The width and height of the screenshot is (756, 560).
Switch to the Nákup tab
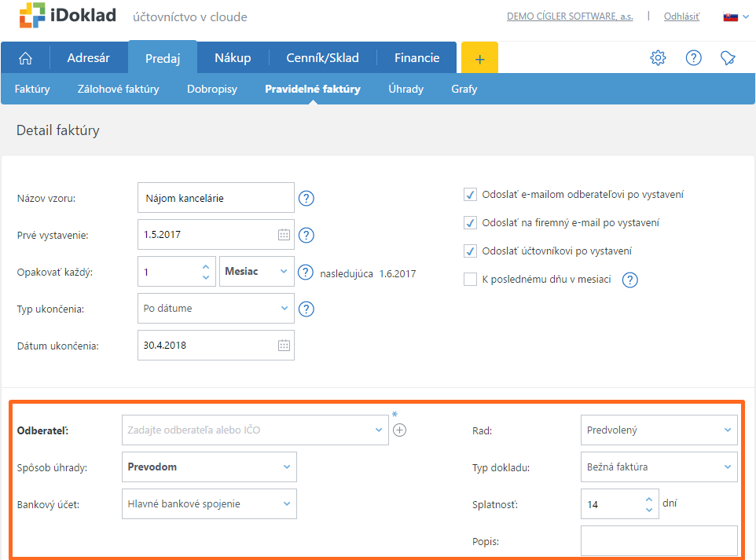(233, 58)
